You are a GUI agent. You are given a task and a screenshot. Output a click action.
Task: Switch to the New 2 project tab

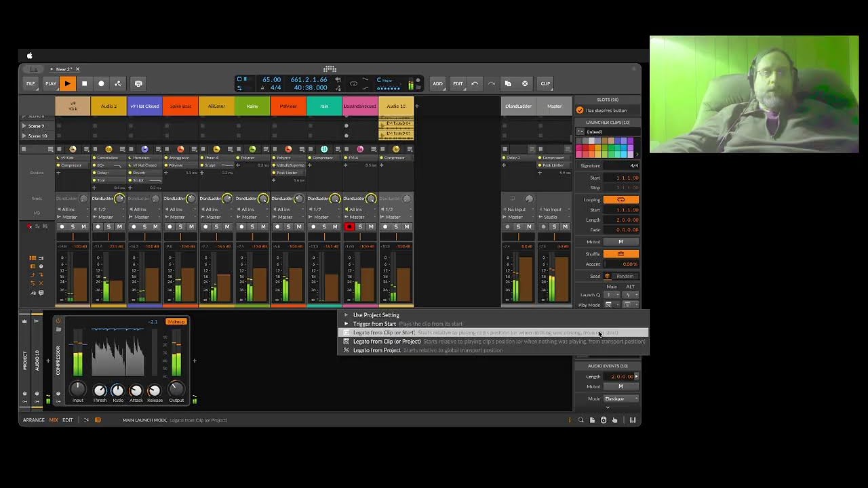click(63, 69)
